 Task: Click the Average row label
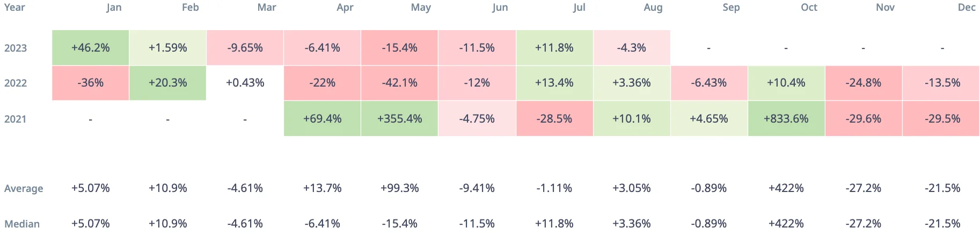pyautogui.click(x=24, y=189)
